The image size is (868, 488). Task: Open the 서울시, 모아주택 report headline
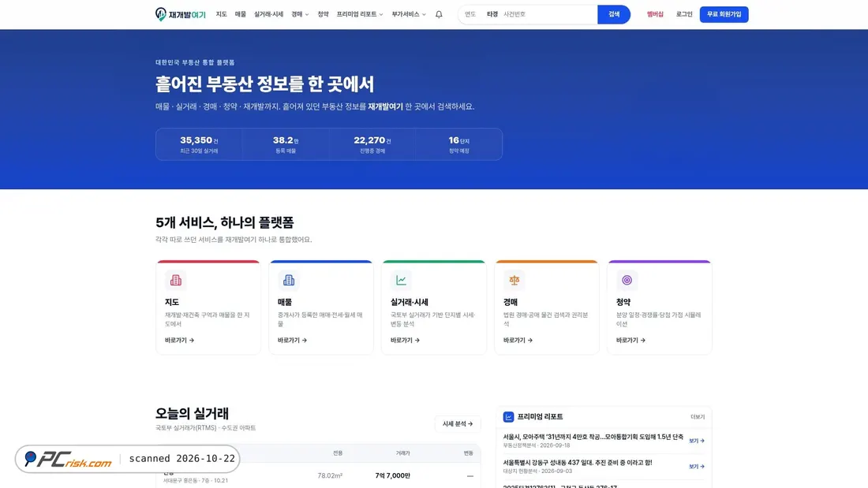click(593, 437)
